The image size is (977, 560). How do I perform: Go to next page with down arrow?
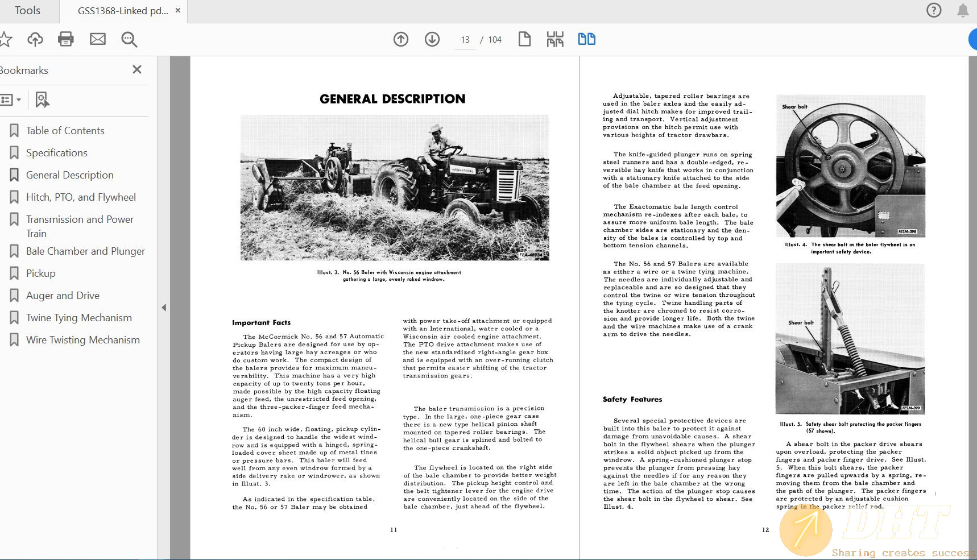click(x=432, y=39)
